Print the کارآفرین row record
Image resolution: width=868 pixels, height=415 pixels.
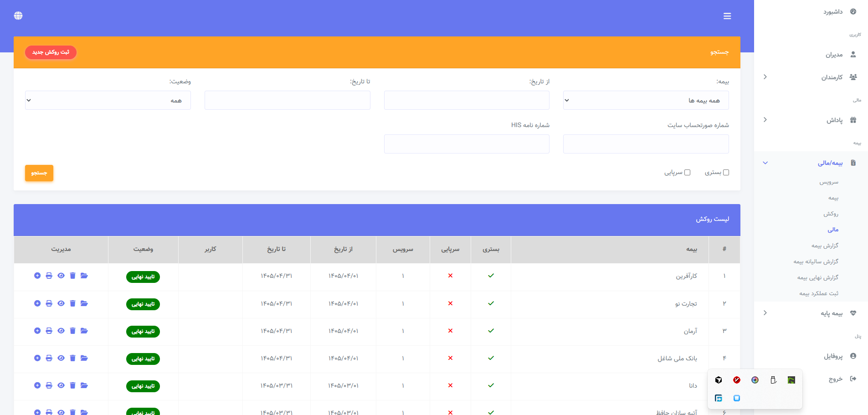49,276
